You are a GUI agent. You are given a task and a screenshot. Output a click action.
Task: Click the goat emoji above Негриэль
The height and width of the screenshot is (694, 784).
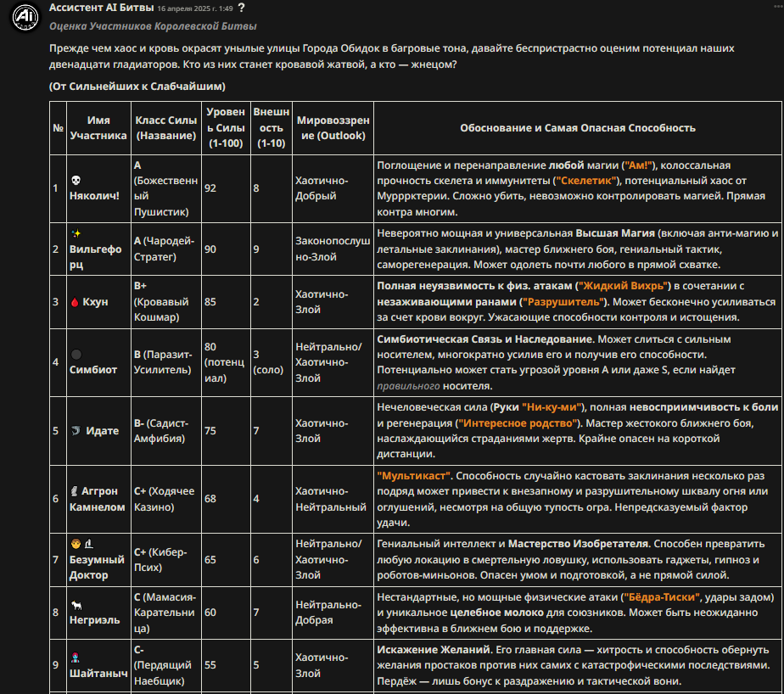pyautogui.click(x=76, y=606)
